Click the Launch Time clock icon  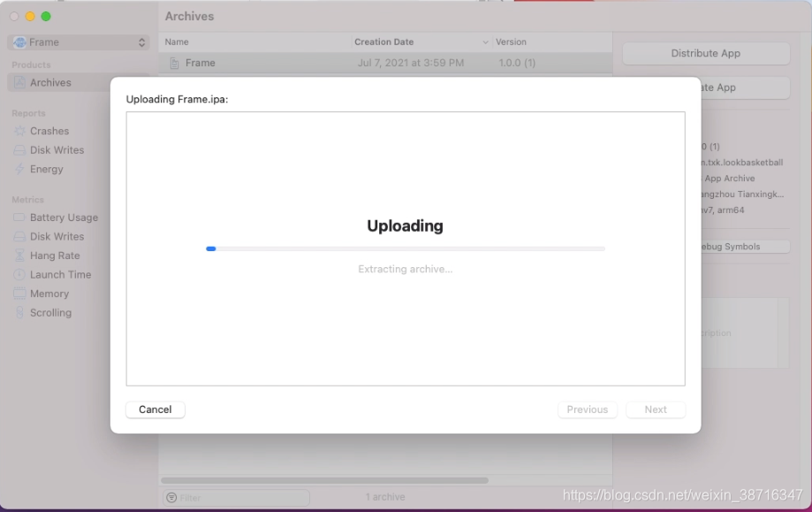19,275
